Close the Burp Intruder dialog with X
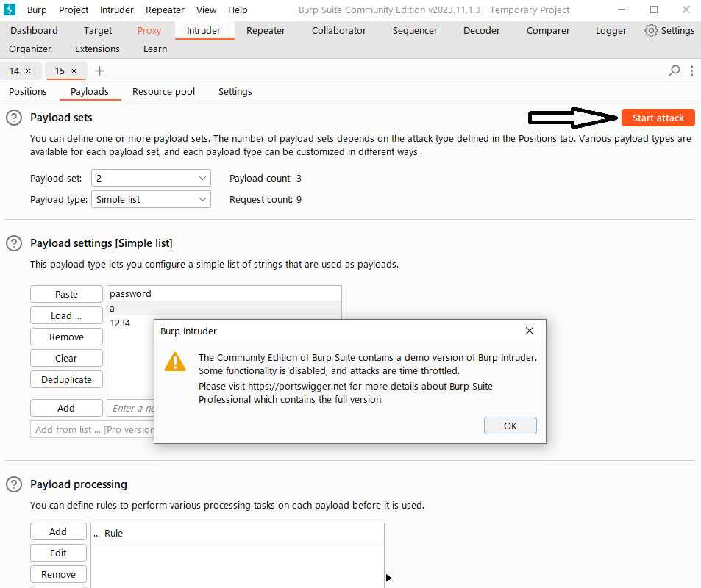701x588 pixels. (x=530, y=331)
